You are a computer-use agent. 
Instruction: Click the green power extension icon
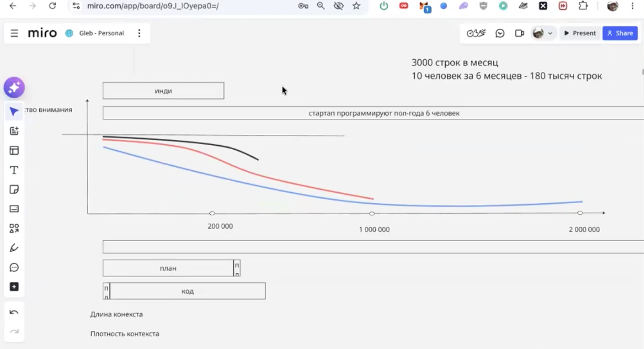click(x=384, y=6)
